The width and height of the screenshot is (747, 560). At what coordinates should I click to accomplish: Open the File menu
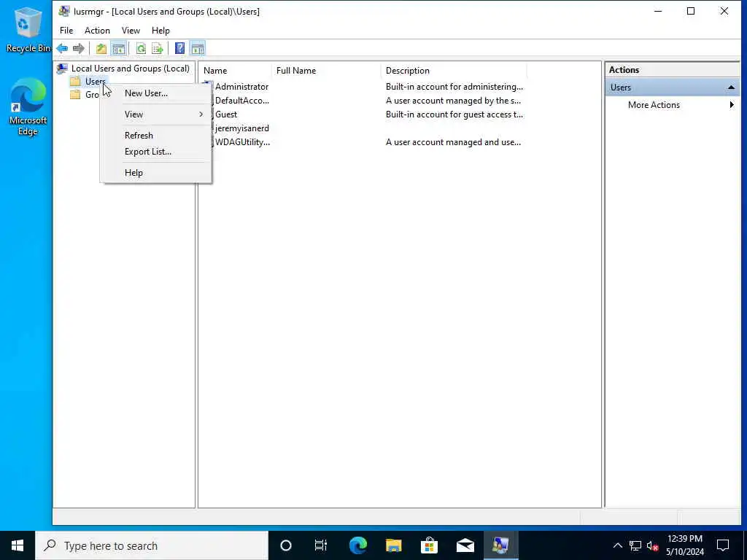[66, 31]
